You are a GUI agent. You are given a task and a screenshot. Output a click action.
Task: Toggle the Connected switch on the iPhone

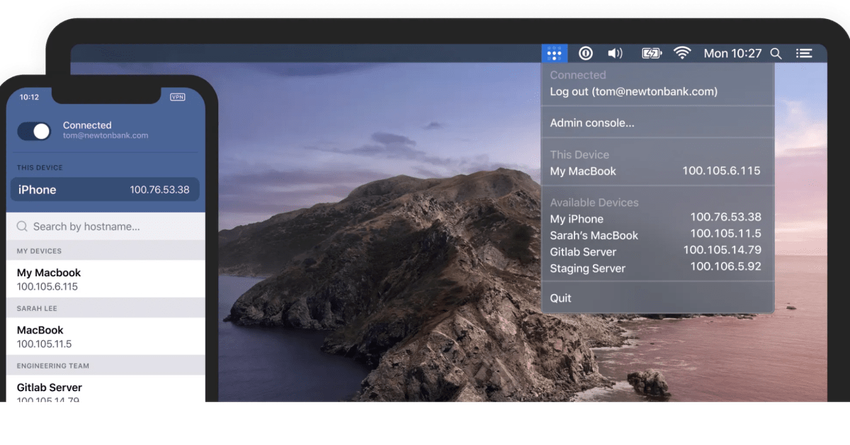[x=35, y=131]
